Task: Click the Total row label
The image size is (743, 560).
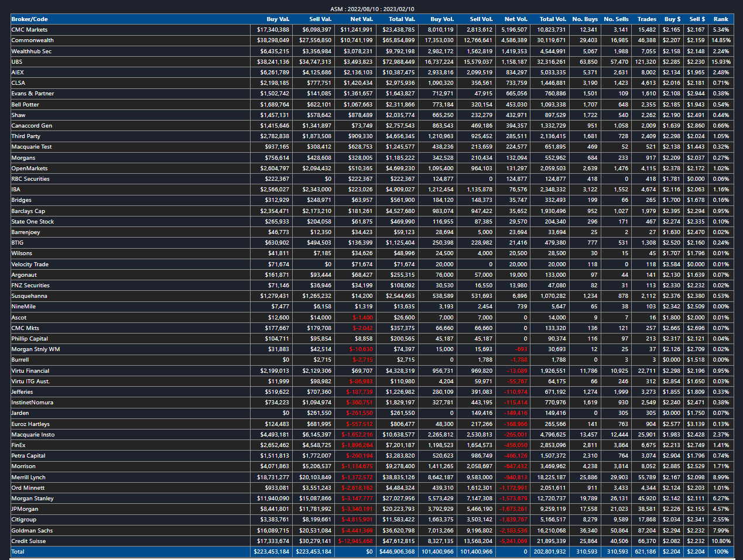Action: [18, 552]
